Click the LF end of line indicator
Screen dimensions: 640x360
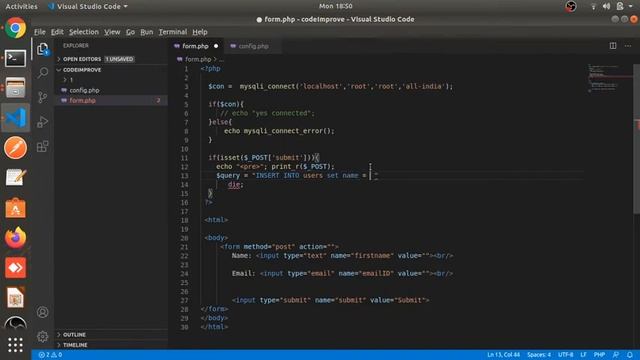pyautogui.click(x=583, y=355)
